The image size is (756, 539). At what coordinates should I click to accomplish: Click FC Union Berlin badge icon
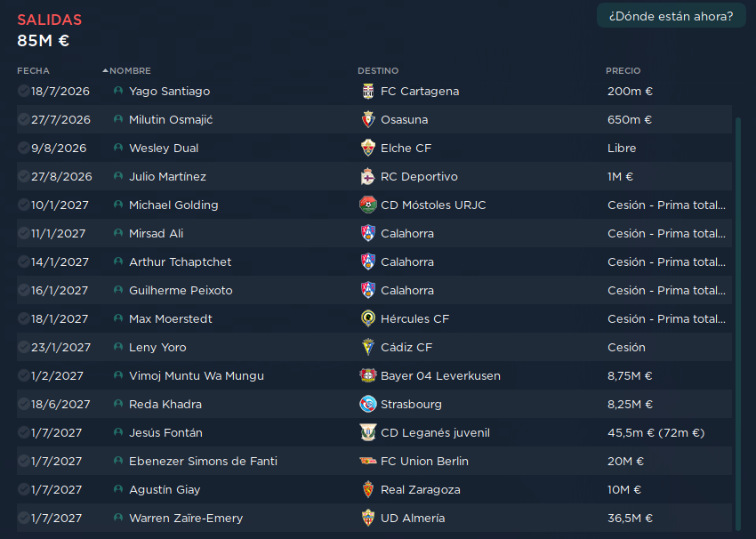pos(368,461)
